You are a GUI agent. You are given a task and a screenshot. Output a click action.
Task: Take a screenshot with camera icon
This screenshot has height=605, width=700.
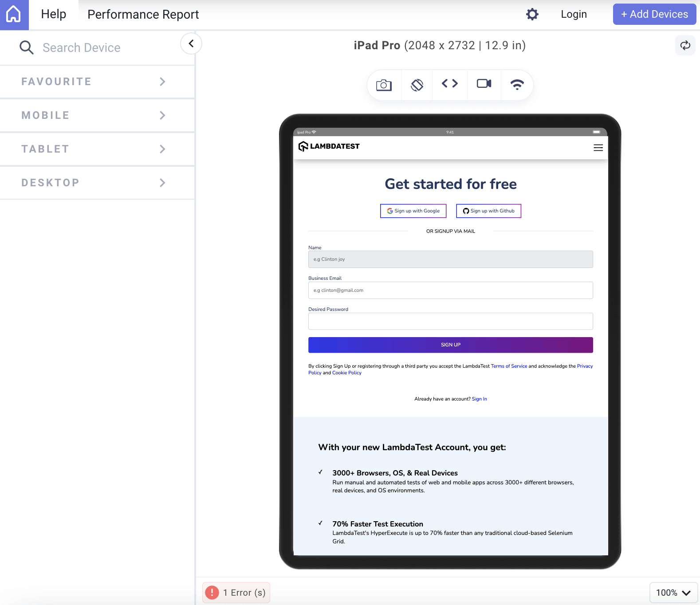coord(384,85)
